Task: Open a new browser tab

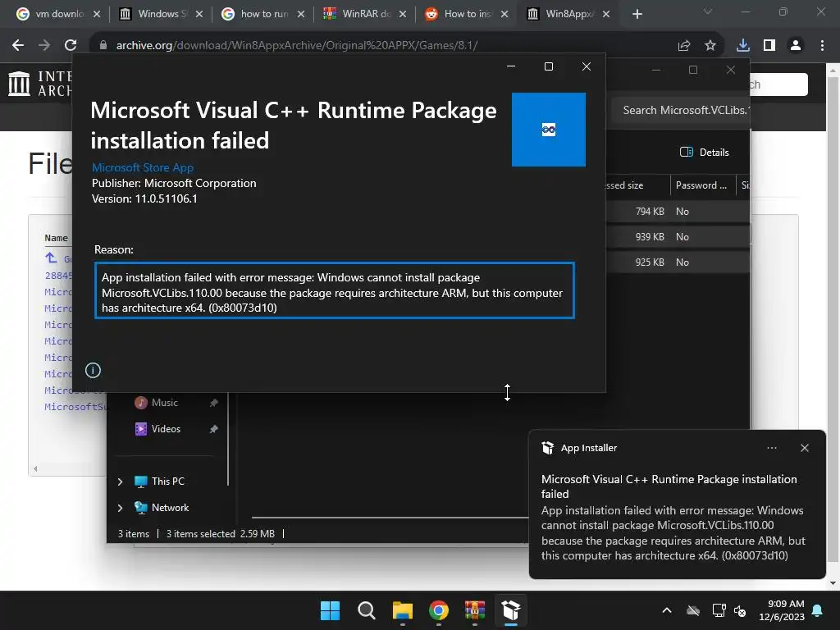Action: pos(637,14)
